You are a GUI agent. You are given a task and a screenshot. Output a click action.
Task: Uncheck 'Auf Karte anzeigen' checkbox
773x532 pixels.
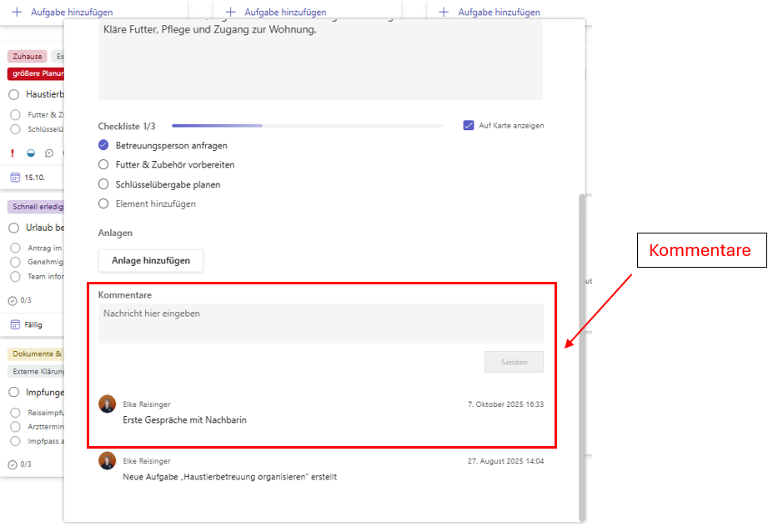(469, 126)
